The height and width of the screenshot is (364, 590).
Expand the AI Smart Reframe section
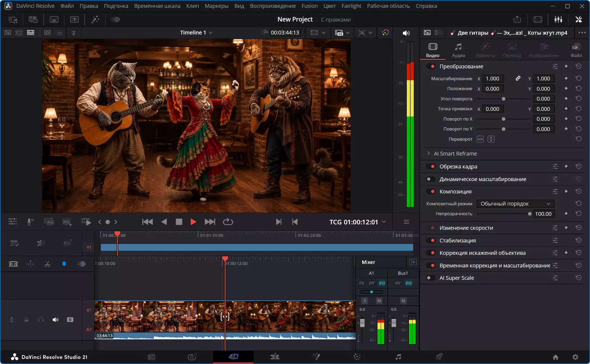(x=429, y=153)
